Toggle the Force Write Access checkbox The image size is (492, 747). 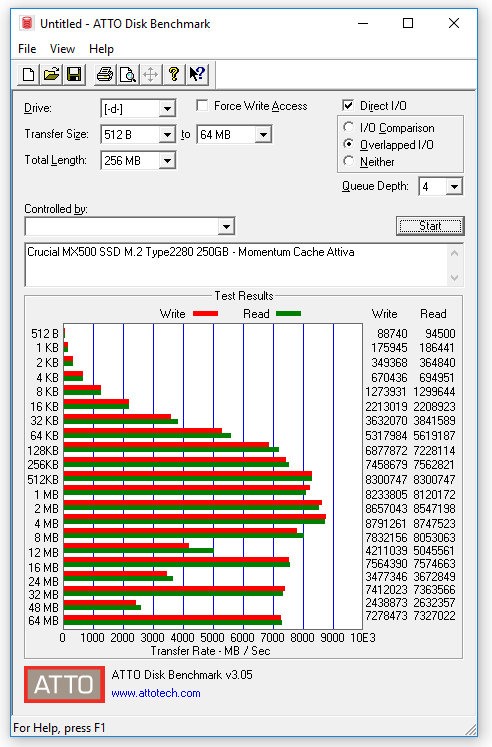[x=202, y=105]
